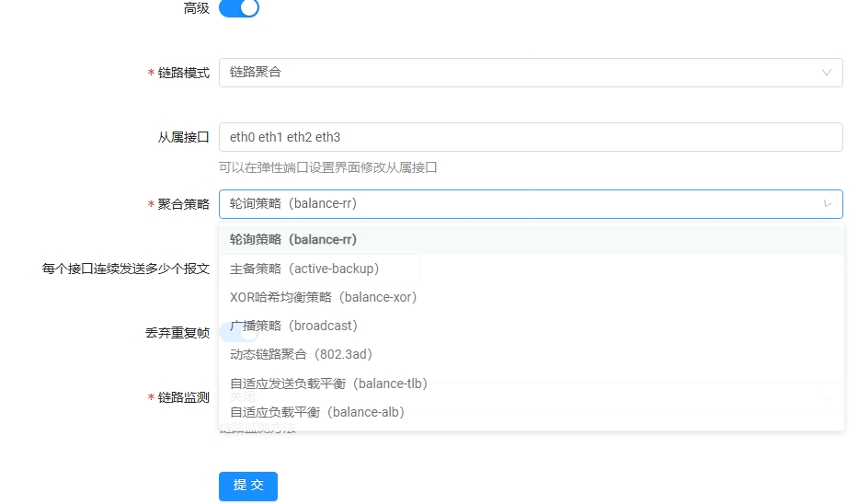Select 轮询策略 (balance-rr) option
Screen dimensions: 858x504
click(x=293, y=240)
